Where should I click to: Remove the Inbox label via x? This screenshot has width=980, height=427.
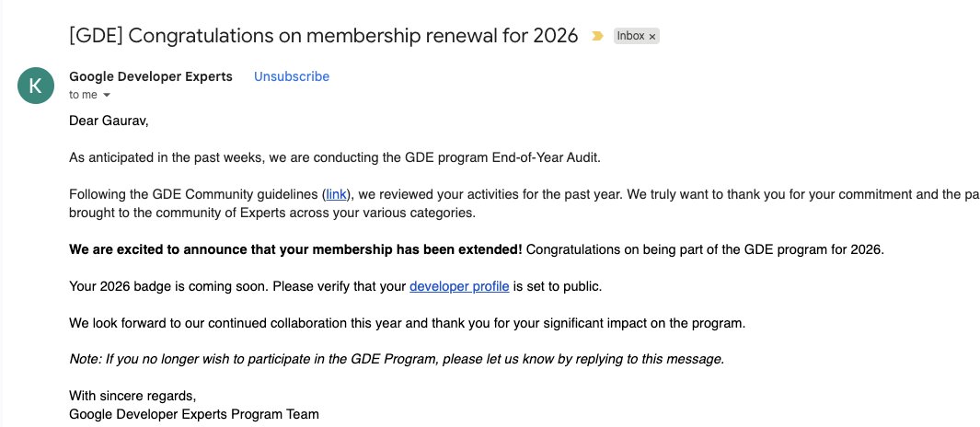click(x=651, y=37)
